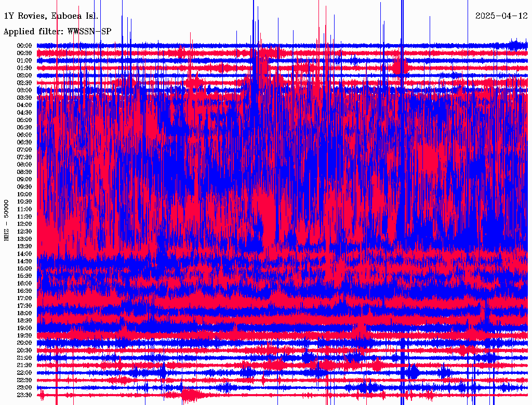This screenshot has width=532, height=405.
Task: Click the vertical 'HHZ - 50000' axis label
Action: pyautogui.click(x=7, y=220)
